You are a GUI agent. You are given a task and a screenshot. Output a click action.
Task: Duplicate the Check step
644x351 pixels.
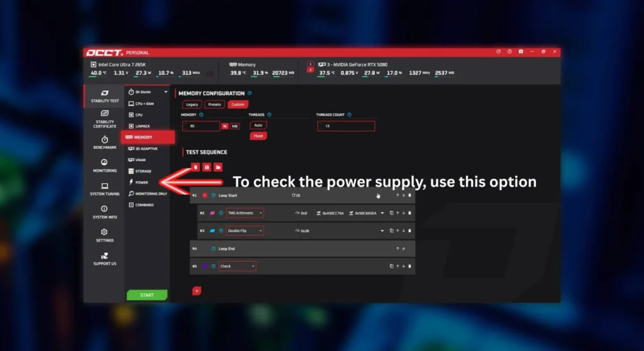tap(391, 266)
